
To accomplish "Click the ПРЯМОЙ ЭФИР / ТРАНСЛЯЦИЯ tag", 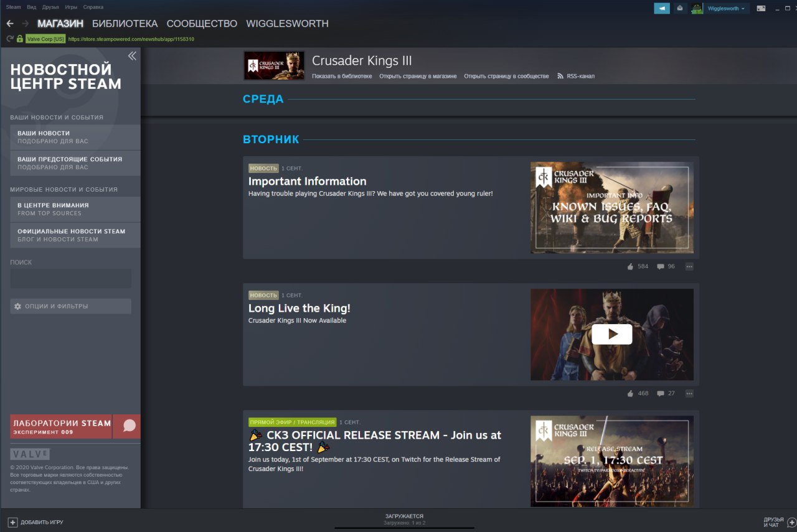I will tap(292, 422).
